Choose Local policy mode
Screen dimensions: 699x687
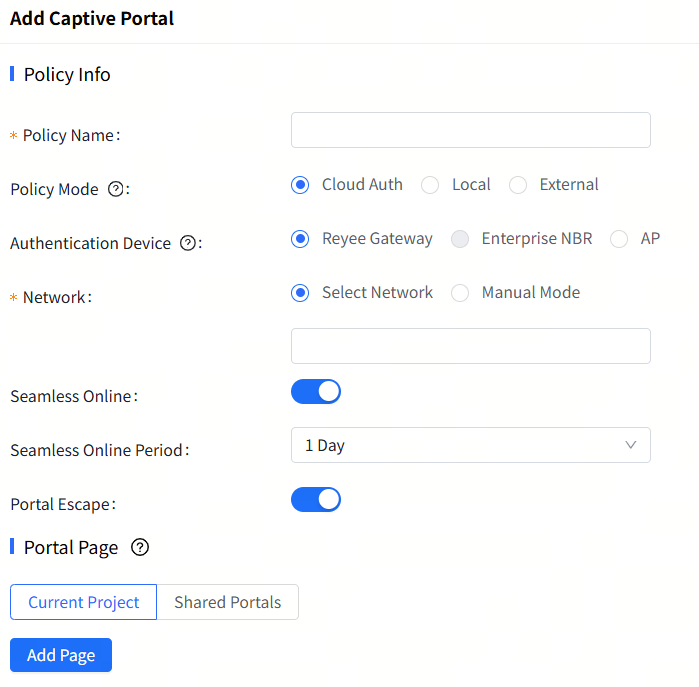[x=430, y=185]
